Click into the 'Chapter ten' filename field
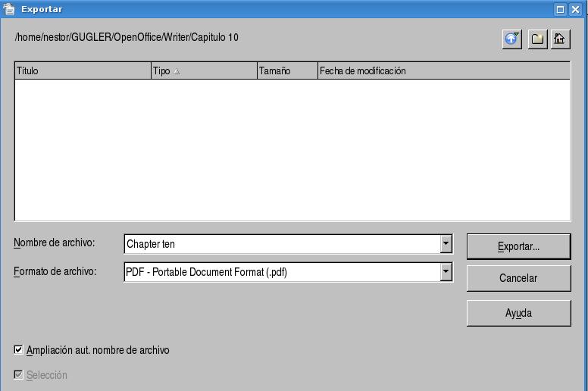The height and width of the screenshot is (391, 588). (x=280, y=244)
